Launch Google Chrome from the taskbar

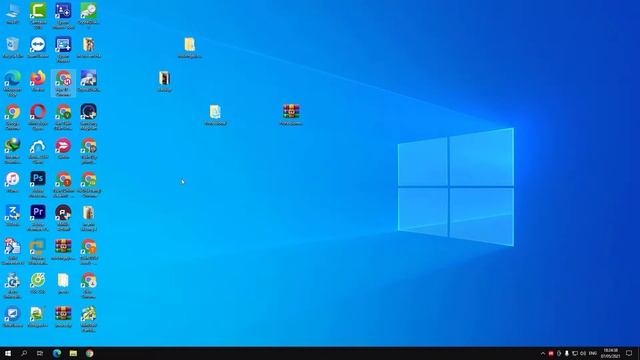coord(89,353)
